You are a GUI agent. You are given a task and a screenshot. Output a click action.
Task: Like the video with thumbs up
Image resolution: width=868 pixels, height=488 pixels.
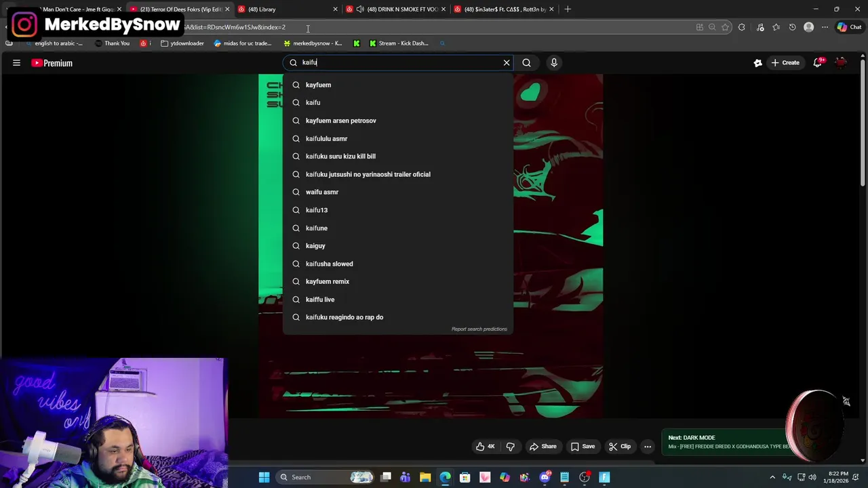pyautogui.click(x=485, y=447)
